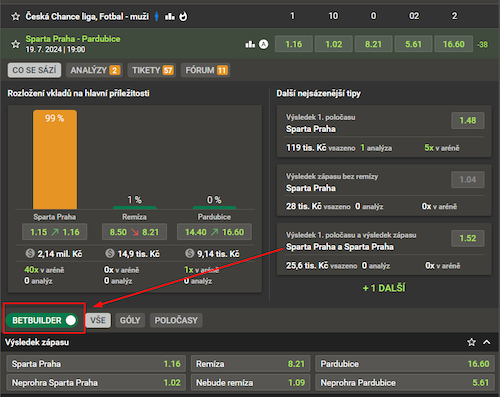
Task: Click 'Výsledek zápasu bez remízy' label
Action: (332, 176)
